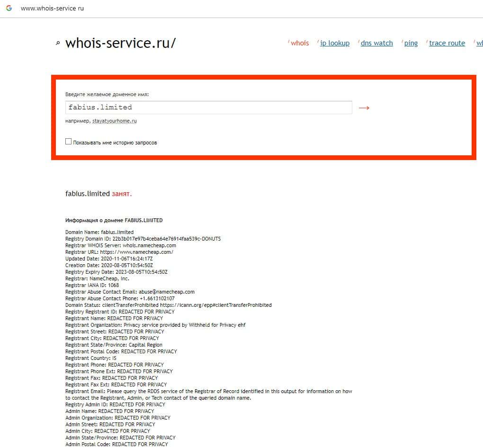The height and width of the screenshot is (448, 483).
Task: Click the magnifier icon beside whois-service.ru title
Action: tap(58, 43)
